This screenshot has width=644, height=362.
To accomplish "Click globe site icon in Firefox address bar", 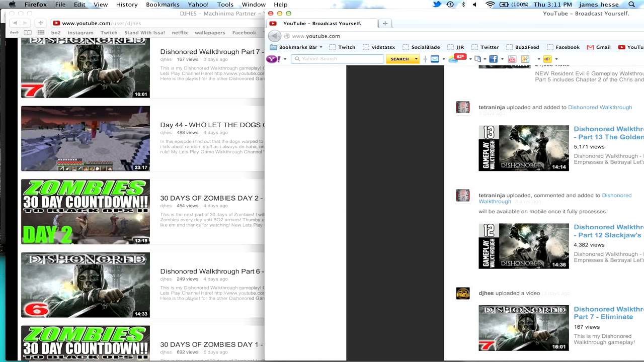I will [287, 36].
